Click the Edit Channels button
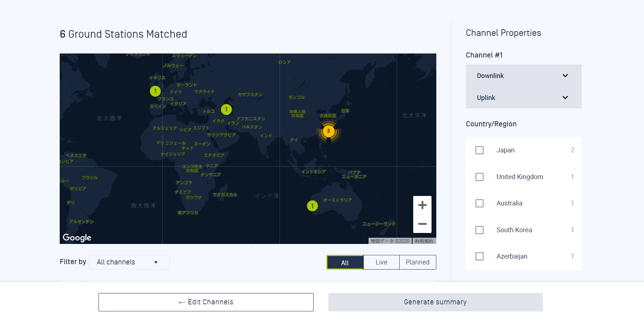644x315 pixels. point(206,302)
